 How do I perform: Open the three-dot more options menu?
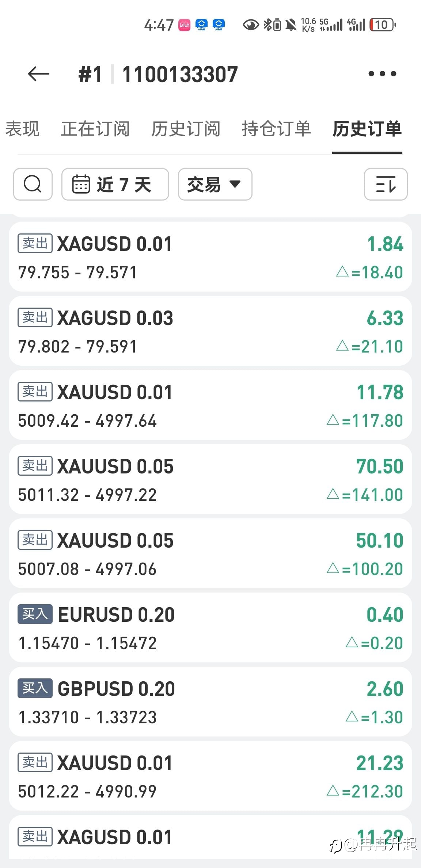point(382,74)
